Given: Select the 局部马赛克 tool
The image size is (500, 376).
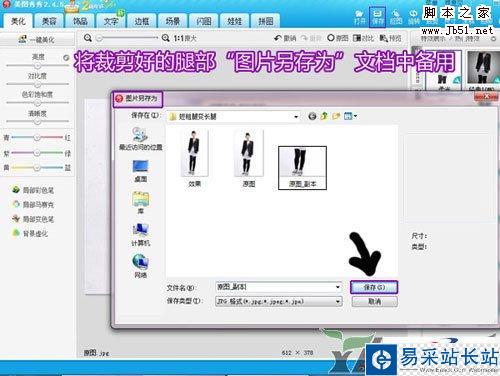Looking at the screenshot, I should [x=33, y=204].
